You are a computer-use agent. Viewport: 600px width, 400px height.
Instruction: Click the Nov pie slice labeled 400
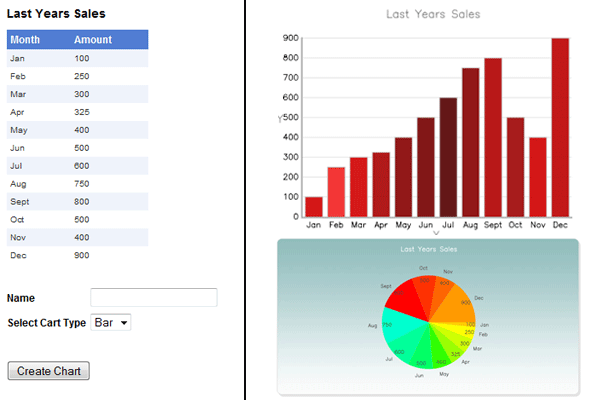[x=442, y=293]
